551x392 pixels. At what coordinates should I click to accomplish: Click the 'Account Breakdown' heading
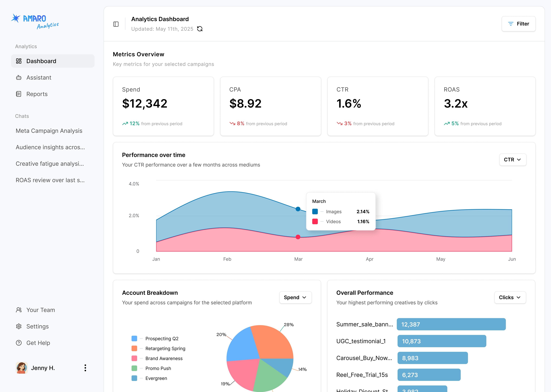tap(150, 293)
